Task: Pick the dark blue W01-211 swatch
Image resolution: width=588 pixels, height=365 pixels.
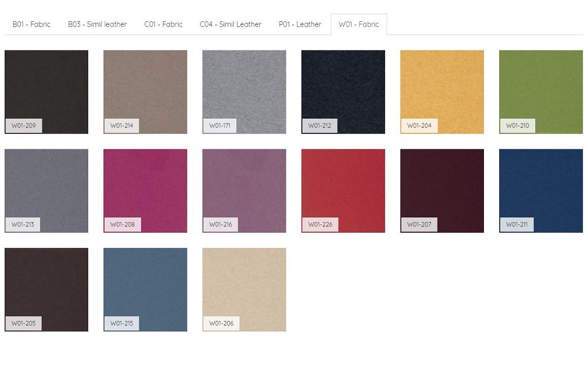Action: coord(540,190)
